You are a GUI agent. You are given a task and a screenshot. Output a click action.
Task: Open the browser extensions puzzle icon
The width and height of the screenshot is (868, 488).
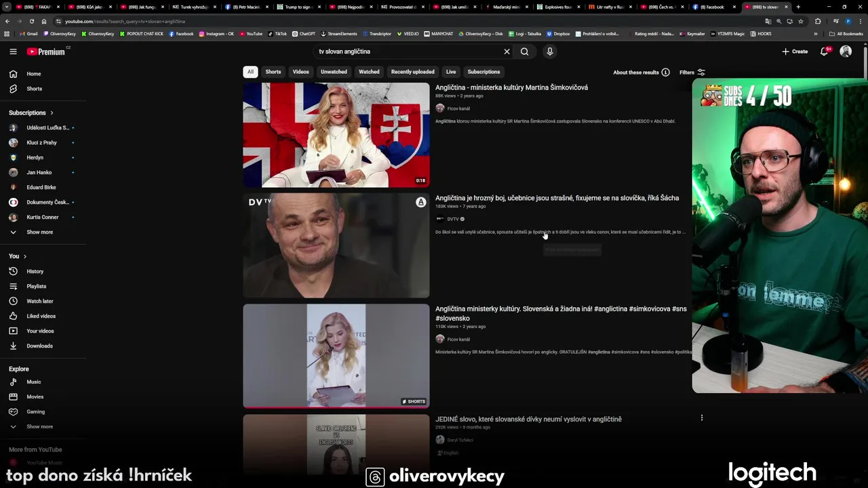pyautogui.click(x=818, y=21)
